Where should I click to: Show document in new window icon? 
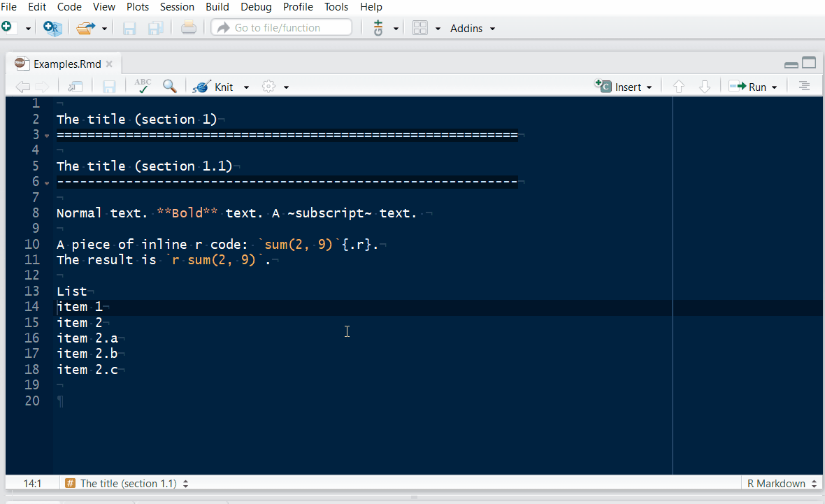click(x=76, y=86)
